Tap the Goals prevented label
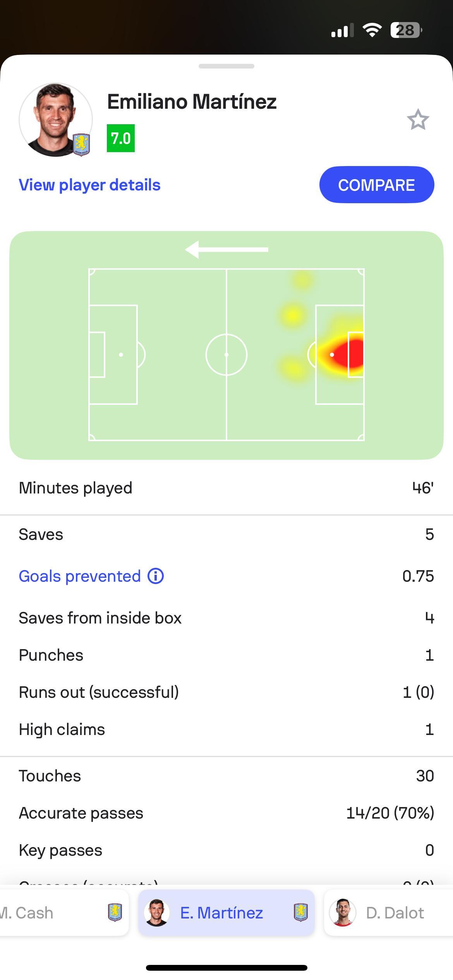The image size is (453, 980). coord(80,576)
